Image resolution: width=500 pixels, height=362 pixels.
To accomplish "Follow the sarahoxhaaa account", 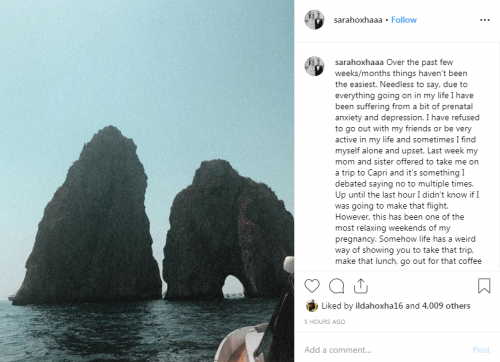I will coord(404,20).
